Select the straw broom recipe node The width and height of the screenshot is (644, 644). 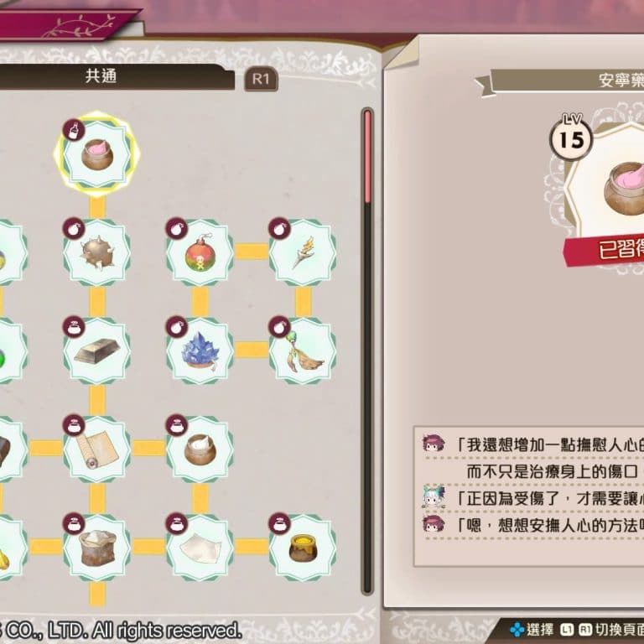coord(303,351)
